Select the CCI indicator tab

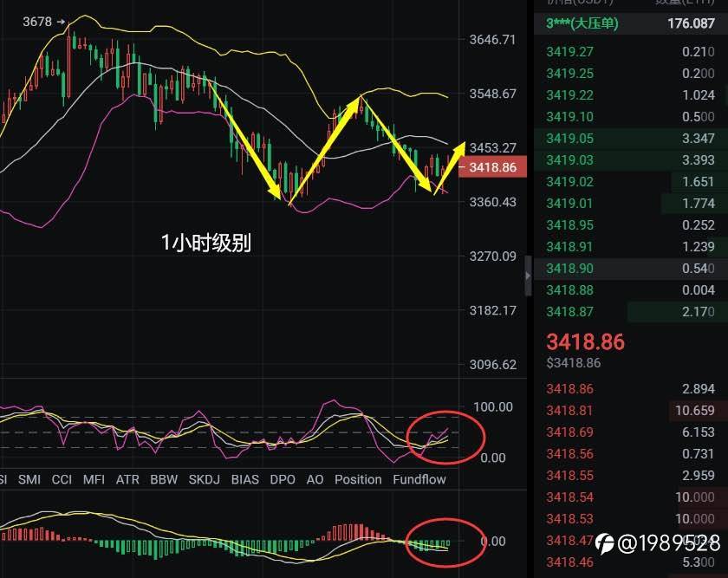(62, 479)
